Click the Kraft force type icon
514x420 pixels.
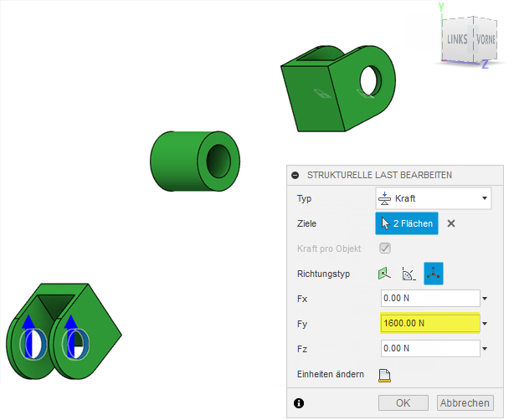[x=384, y=198]
